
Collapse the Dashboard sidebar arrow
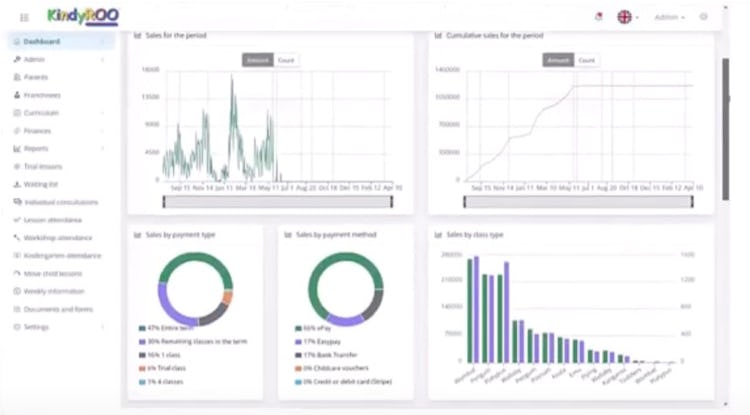pos(102,42)
